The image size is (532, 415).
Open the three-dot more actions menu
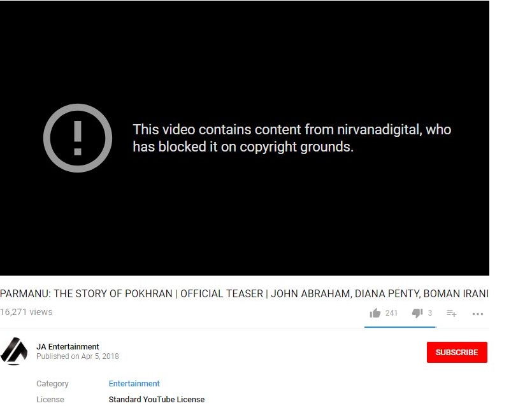[x=478, y=314]
